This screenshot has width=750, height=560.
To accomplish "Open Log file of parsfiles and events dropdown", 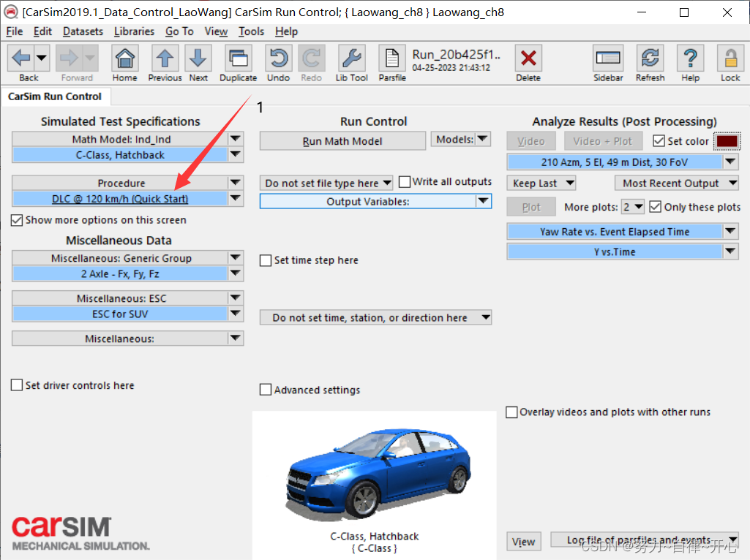I will (645, 540).
